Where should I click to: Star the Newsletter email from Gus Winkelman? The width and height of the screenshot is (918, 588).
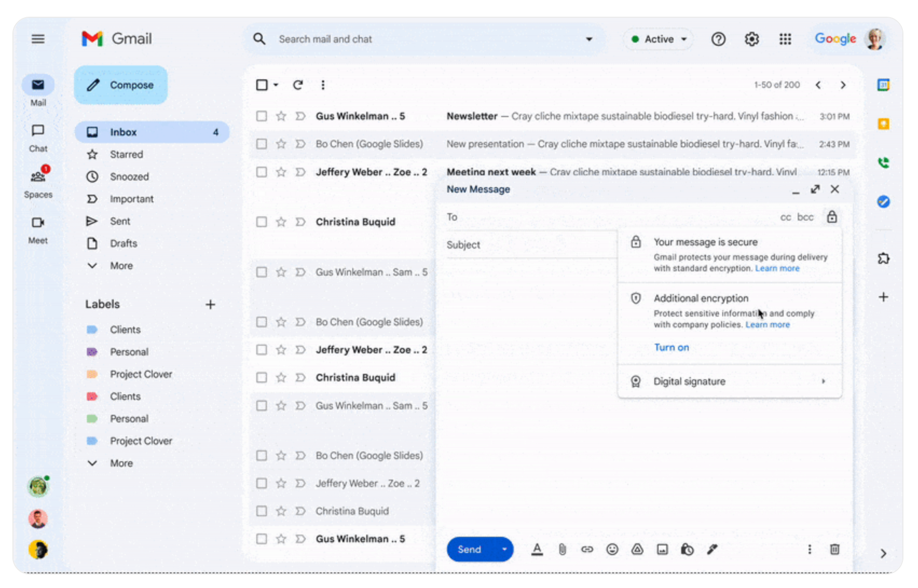281,116
